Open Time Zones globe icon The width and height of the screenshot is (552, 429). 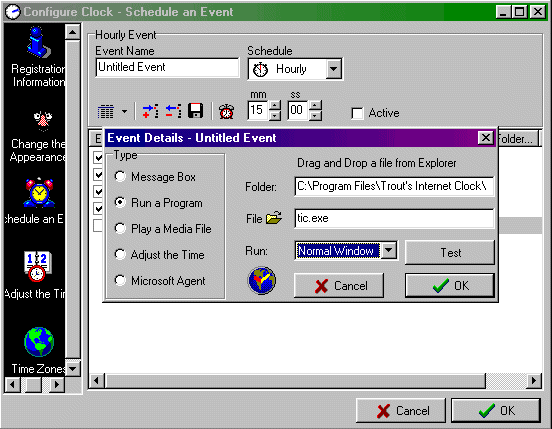click(x=39, y=342)
